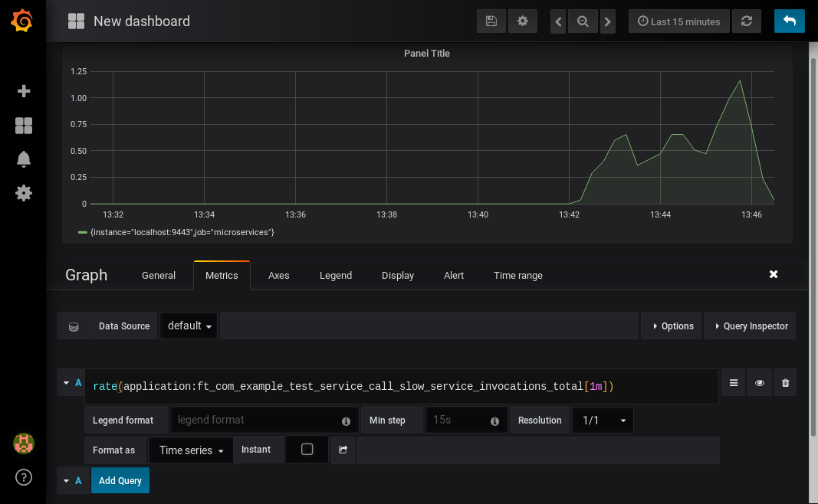
Task: Toggle the Instant query checkbox
Action: pyautogui.click(x=307, y=450)
